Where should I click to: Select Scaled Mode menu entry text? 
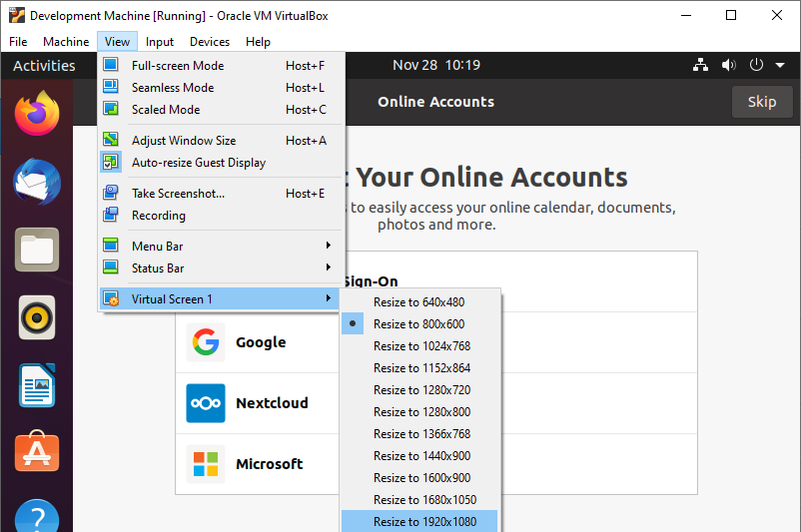(166, 109)
